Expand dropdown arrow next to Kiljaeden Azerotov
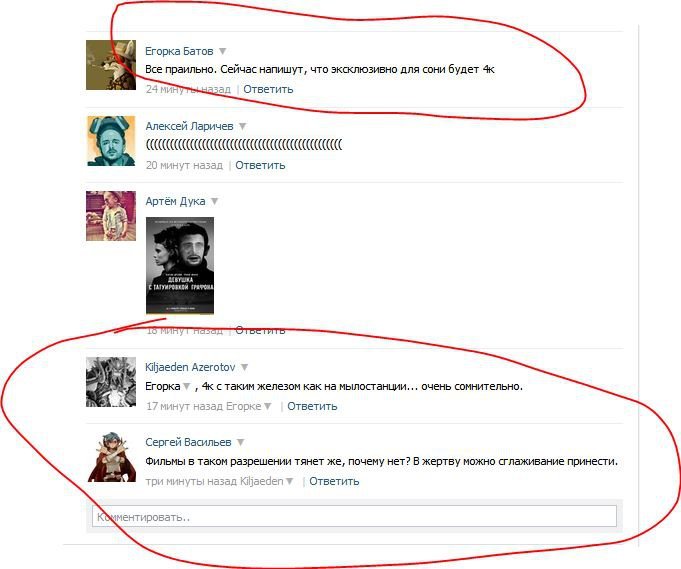Viewport: 681px width, 569px height. click(x=245, y=367)
